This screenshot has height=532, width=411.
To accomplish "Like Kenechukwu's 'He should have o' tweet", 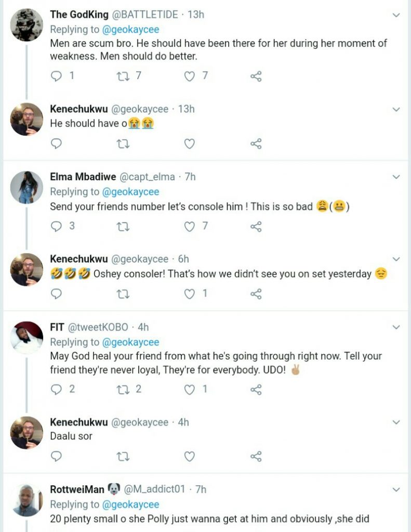I will [x=190, y=144].
